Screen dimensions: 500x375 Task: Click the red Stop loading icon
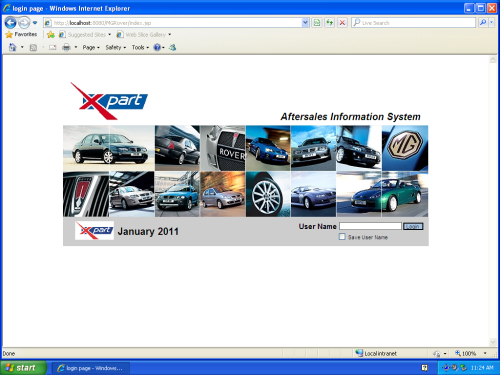tap(342, 23)
